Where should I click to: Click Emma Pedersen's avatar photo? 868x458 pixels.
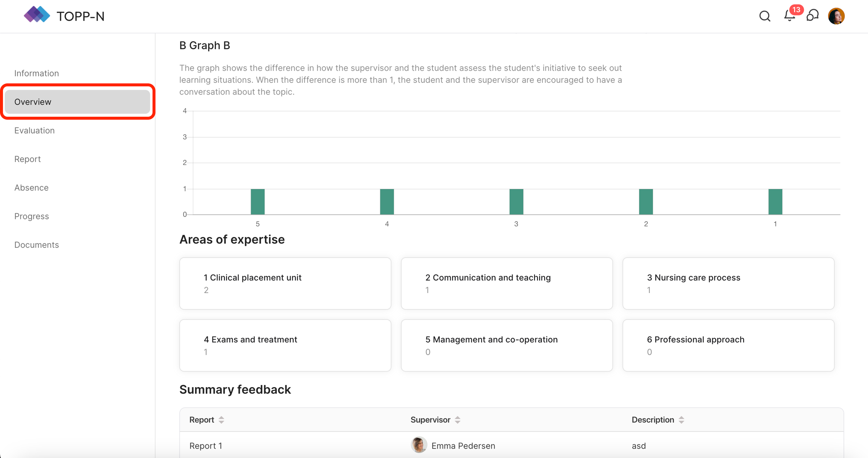pyautogui.click(x=419, y=445)
